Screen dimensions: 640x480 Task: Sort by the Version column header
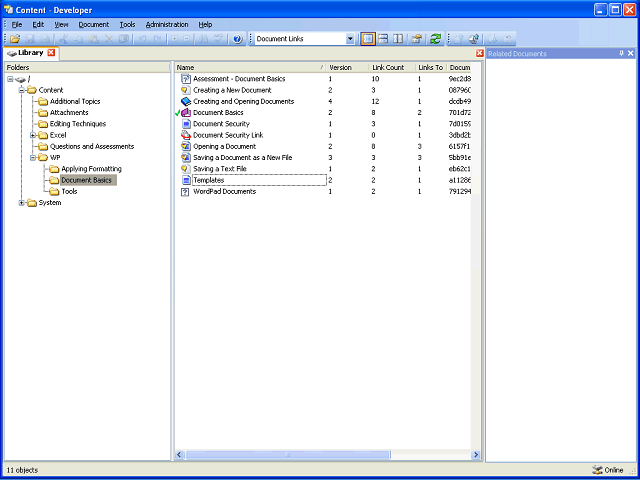[x=347, y=68]
